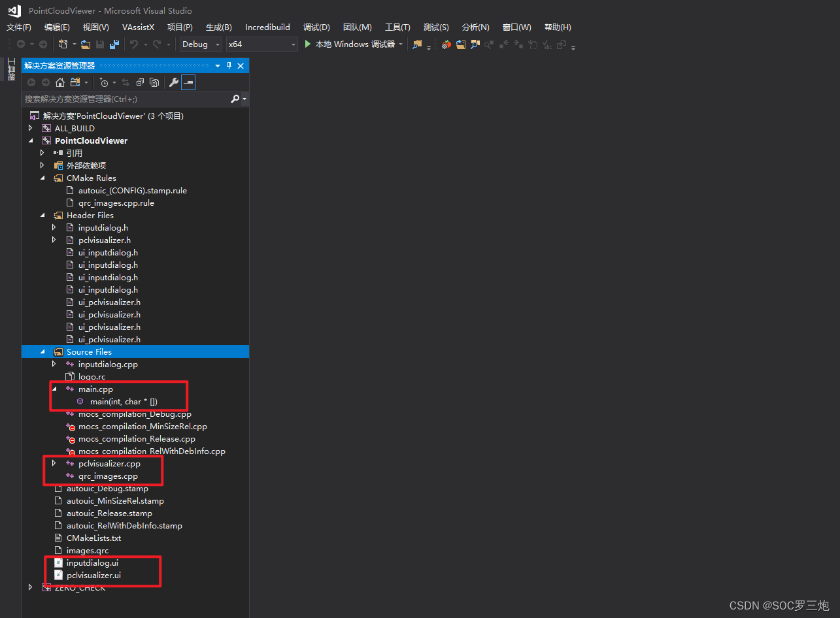Open the Incredibuild menu
Viewport: 840px width, 618px height.
click(267, 27)
